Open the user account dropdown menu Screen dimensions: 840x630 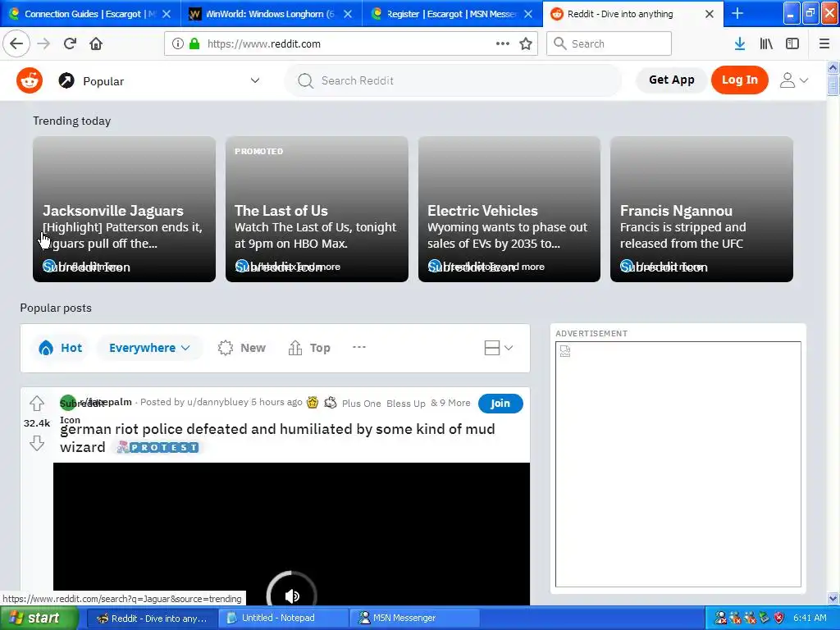coord(794,80)
